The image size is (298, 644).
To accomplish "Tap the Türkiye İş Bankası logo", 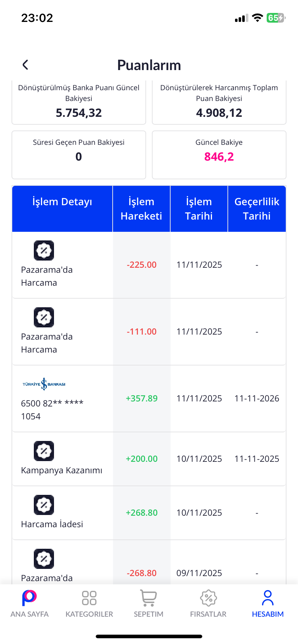I will coord(44,384).
